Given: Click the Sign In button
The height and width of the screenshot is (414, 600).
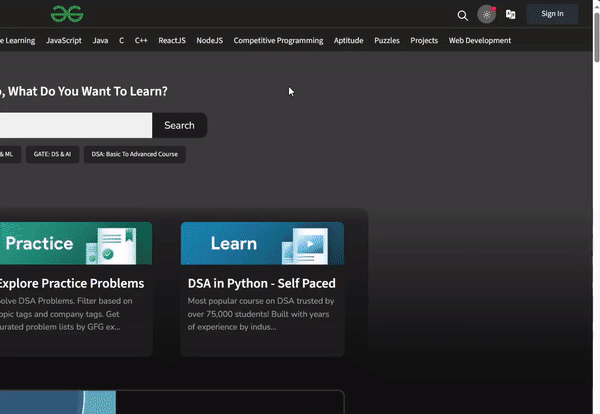Looking at the screenshot, I should 552,14.
